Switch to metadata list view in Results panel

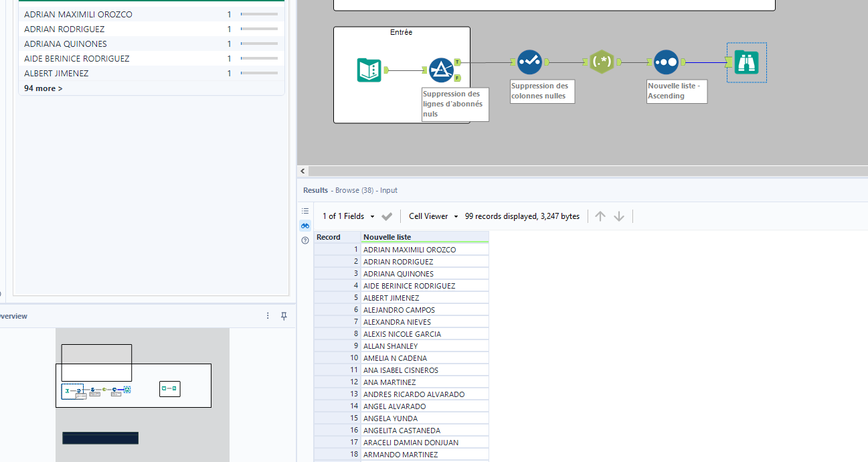(x=305, y=210)
